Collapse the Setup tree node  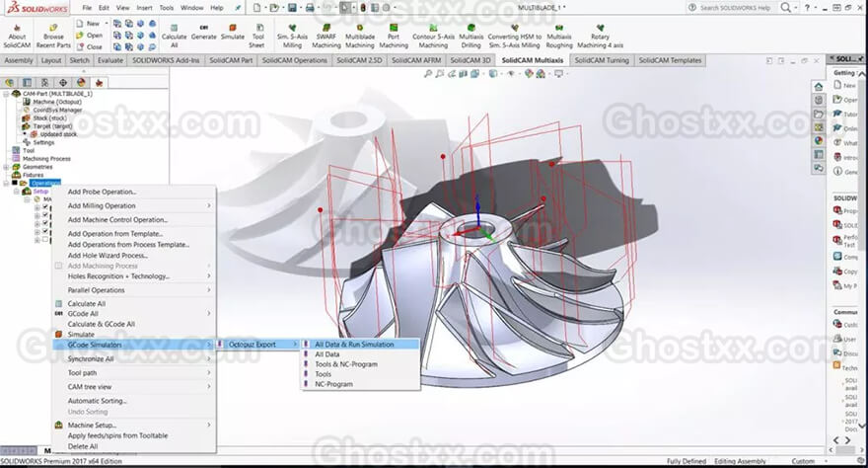tap(17, 192)
